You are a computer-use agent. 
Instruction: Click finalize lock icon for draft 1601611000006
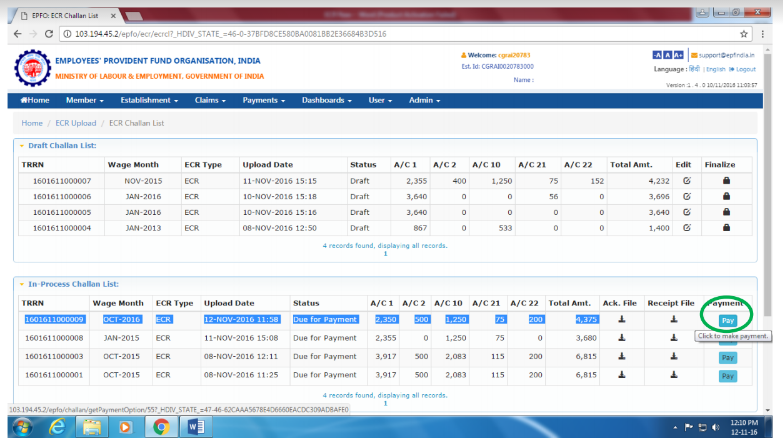[726, 197]
